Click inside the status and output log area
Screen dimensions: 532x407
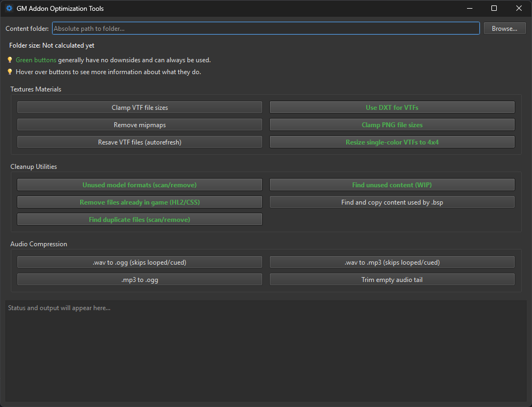(265, 351)
